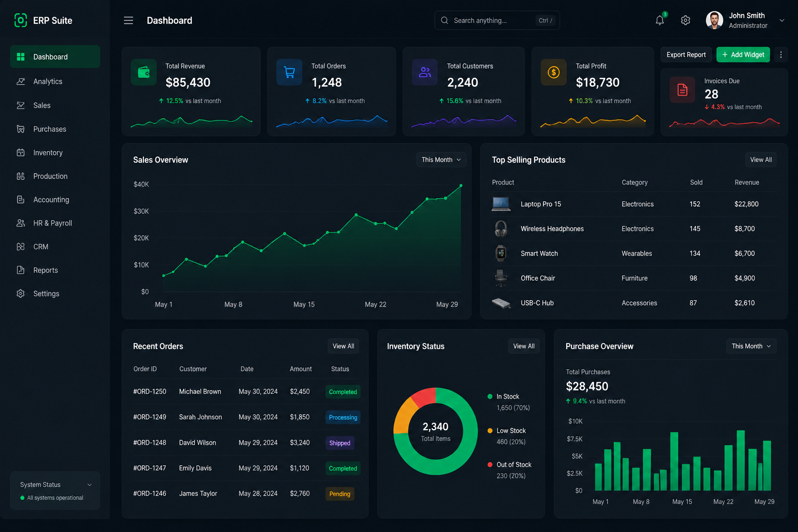Click the Total Revenue wallet icon
798x532 pixels.
point(144,72)
